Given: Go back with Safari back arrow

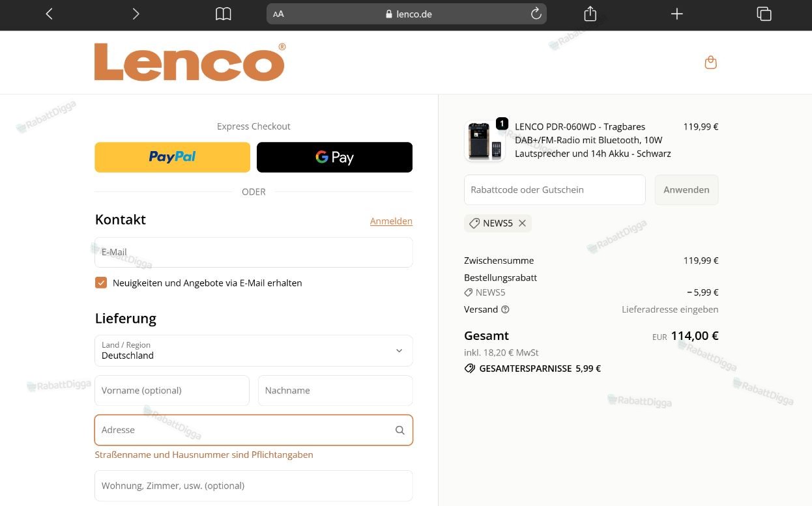Looking at the screenshot, I should tap(49, 14).
